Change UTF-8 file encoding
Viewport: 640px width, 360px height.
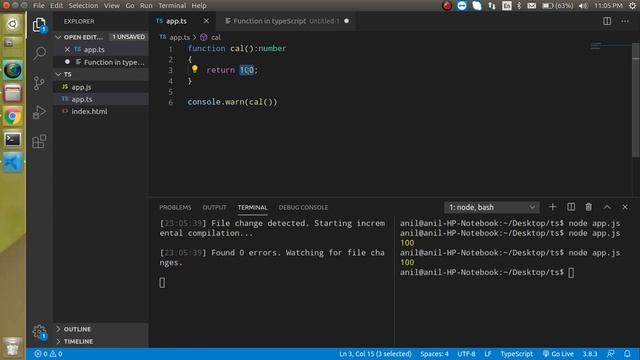[466, 354]
